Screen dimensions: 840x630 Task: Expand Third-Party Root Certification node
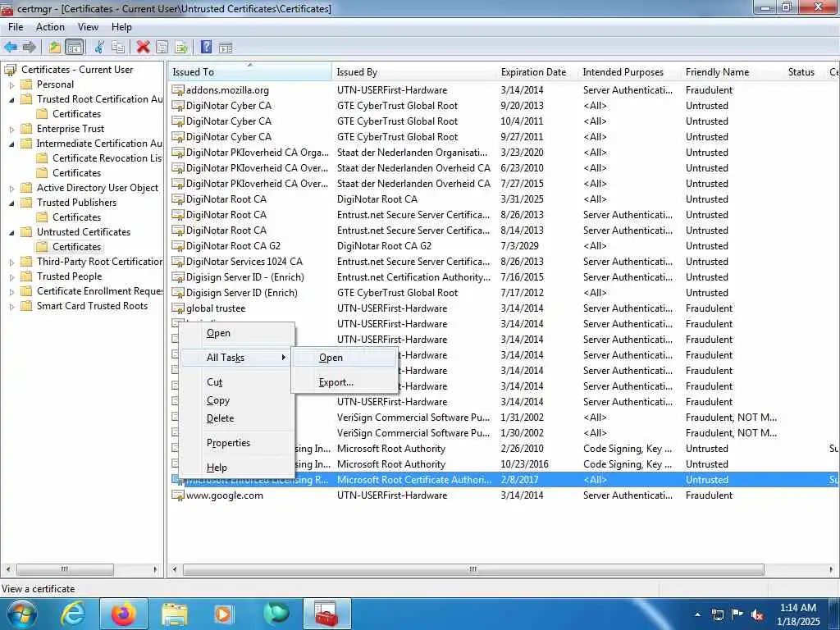click(11, 262)
